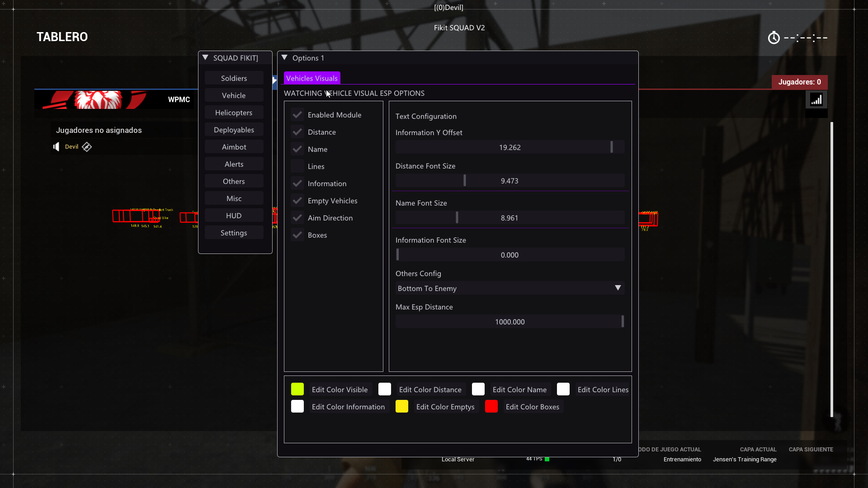Uncheck the Aim Direction option
The height and width of the screenshot is (488, 868).
coord(297,218)
